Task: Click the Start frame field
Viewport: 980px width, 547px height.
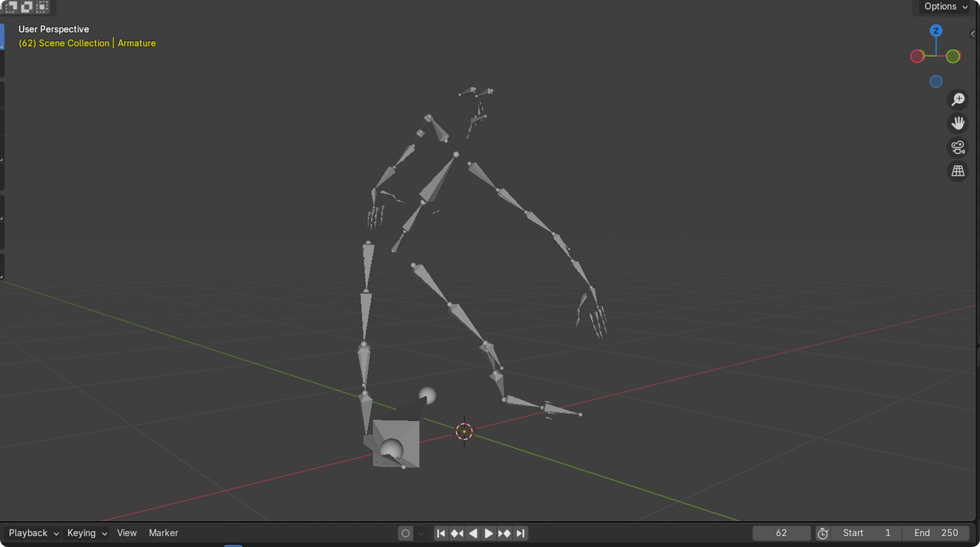Action: (866, 533)
